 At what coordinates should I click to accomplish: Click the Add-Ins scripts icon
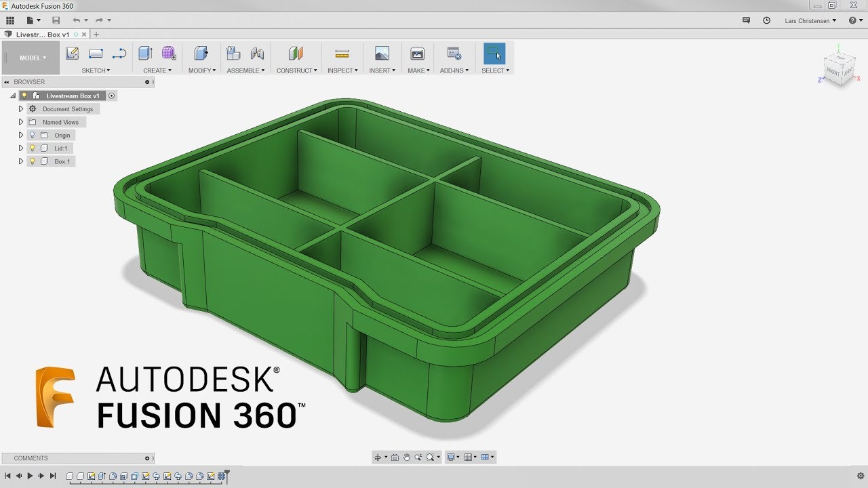coord(454,53)
